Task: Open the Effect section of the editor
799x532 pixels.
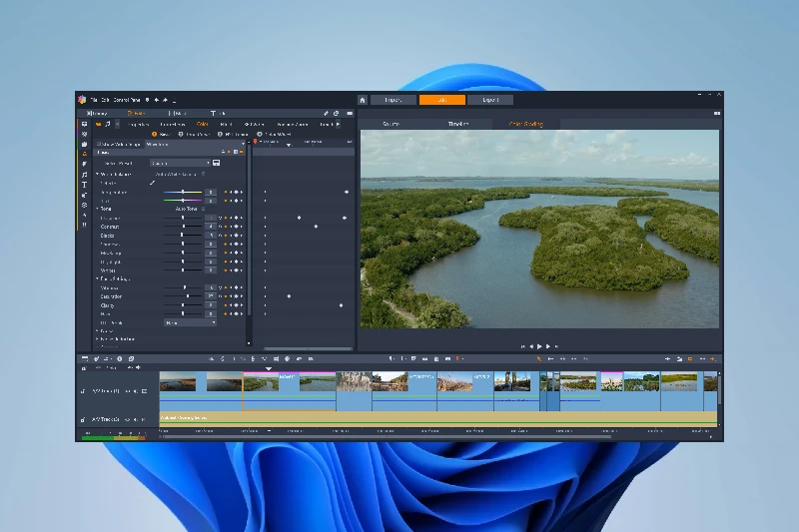Action: [x=226, y=124]
